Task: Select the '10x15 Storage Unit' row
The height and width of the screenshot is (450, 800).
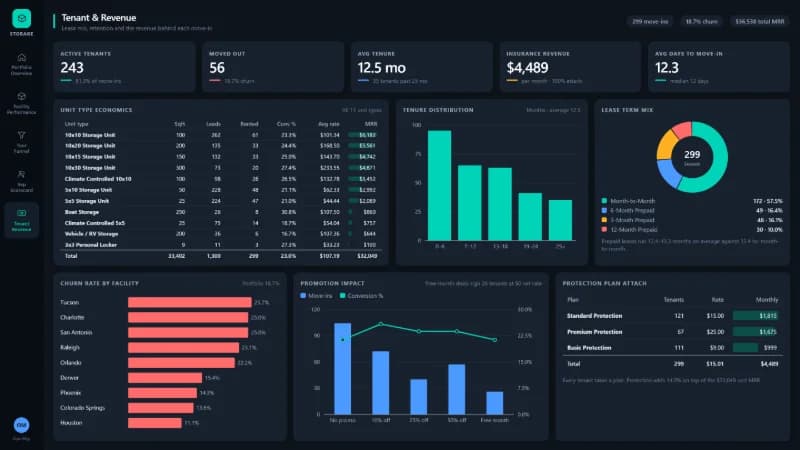Action: [220, 157]
